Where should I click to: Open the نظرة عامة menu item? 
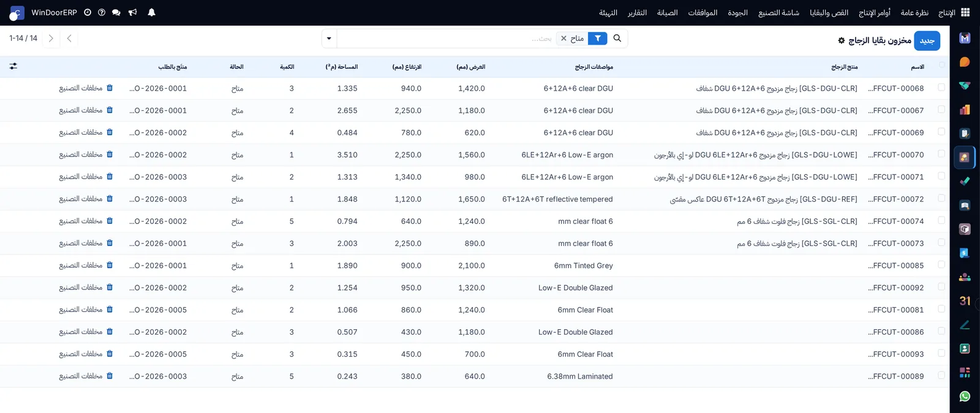tap(914, 13)
